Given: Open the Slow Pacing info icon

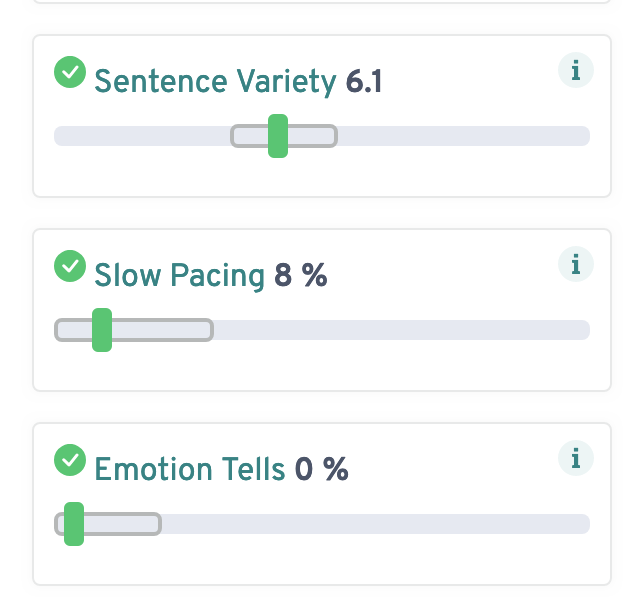Looking at the screenshot, I should (x=575, y=265).
